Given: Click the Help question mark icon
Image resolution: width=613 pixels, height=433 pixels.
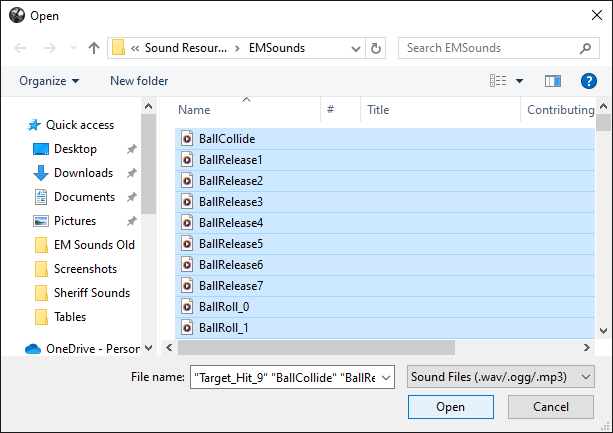Looking at the screenshot, I should pos(588,81).
